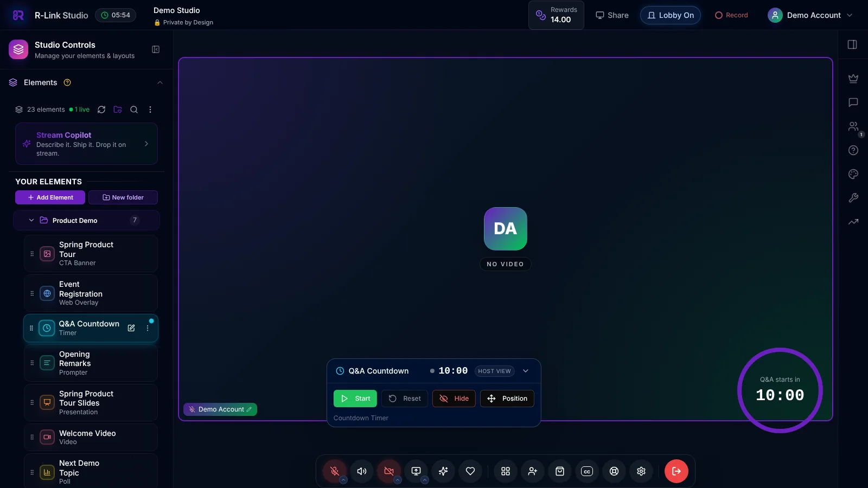Open the grid layouts icon
The width and height of the screenshot is (868, 488).
tap(506, 471)
